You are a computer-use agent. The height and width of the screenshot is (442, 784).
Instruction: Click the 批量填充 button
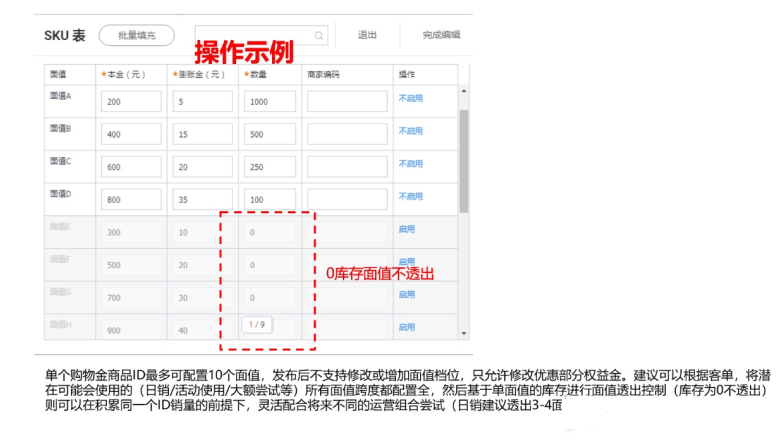pyautogui.click(x=136, y=36)
